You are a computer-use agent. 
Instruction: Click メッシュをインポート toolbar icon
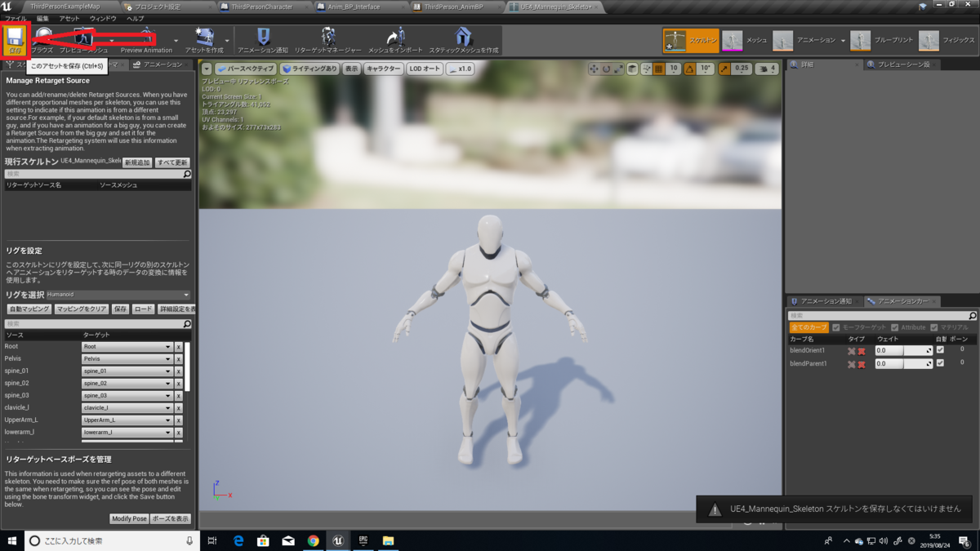coord(396,37)
